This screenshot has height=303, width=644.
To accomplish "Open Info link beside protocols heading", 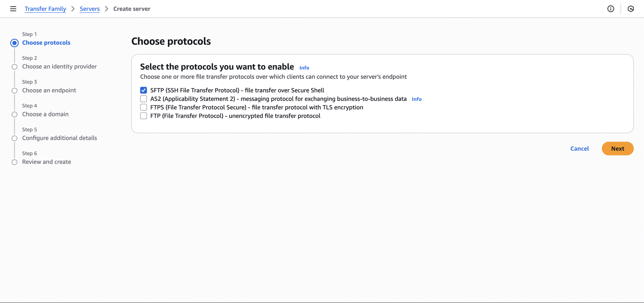I will click(304, 68).
